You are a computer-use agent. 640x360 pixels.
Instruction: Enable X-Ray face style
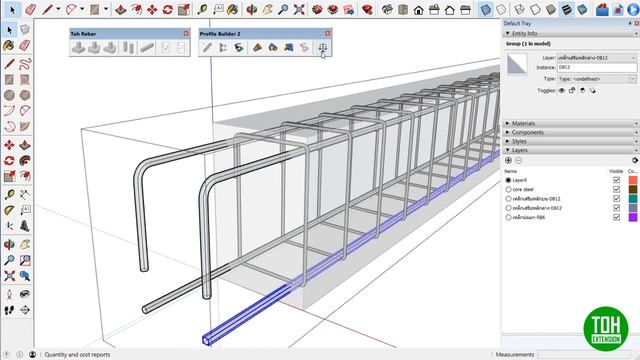click(485, 9)
